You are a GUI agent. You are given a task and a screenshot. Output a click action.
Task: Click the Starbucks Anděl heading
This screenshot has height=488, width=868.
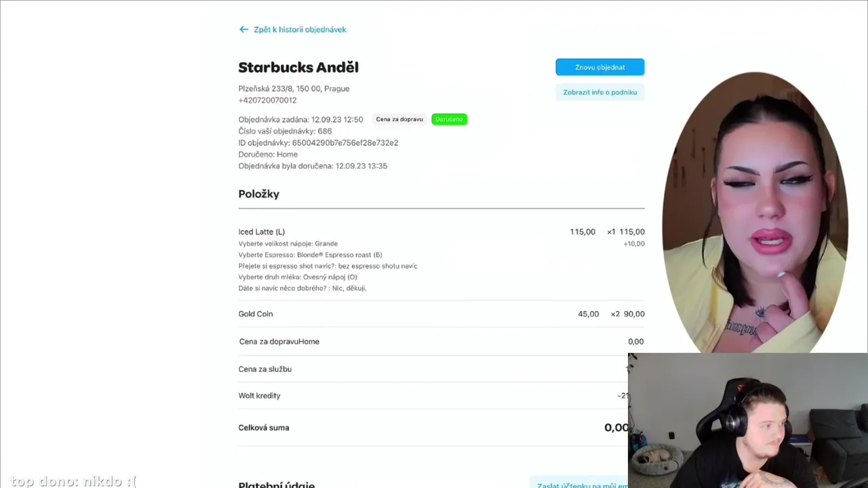298,67
